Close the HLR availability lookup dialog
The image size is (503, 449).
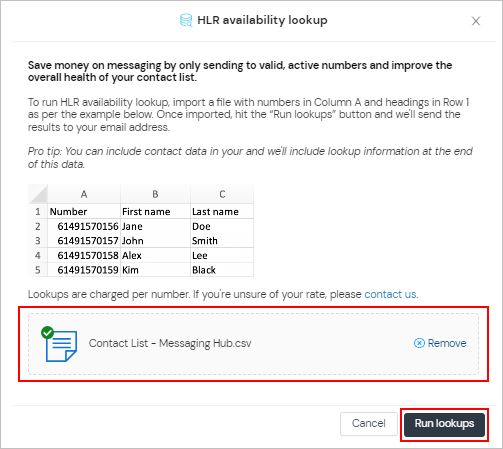click(476, 21)
